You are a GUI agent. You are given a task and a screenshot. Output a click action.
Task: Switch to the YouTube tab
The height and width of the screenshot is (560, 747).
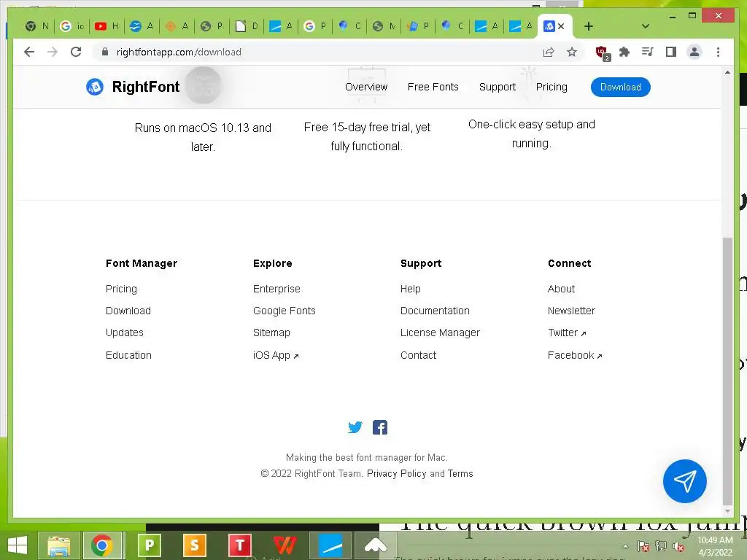107,26
